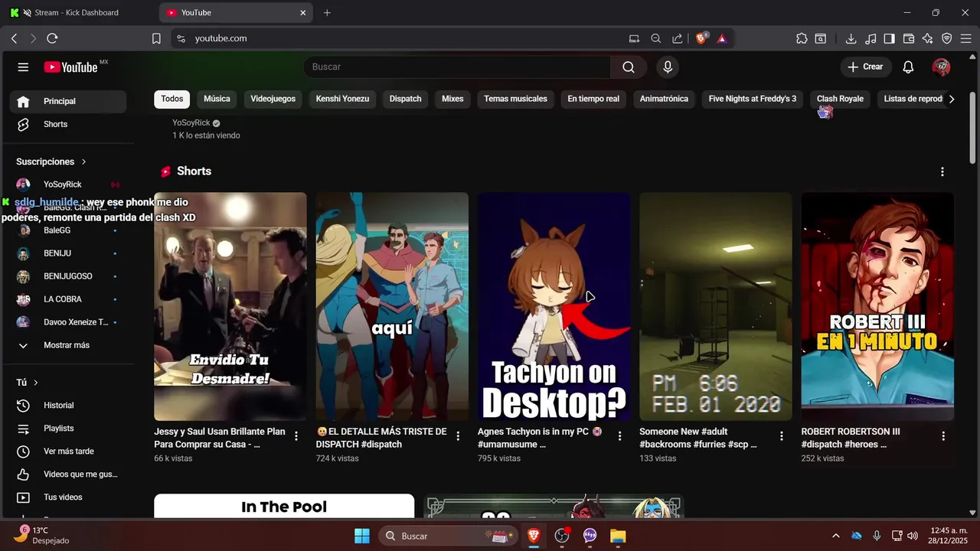Viewport: 980px width, 551px height.
Task: Open the Brave Wallet icon
Action: click(909, 38)
